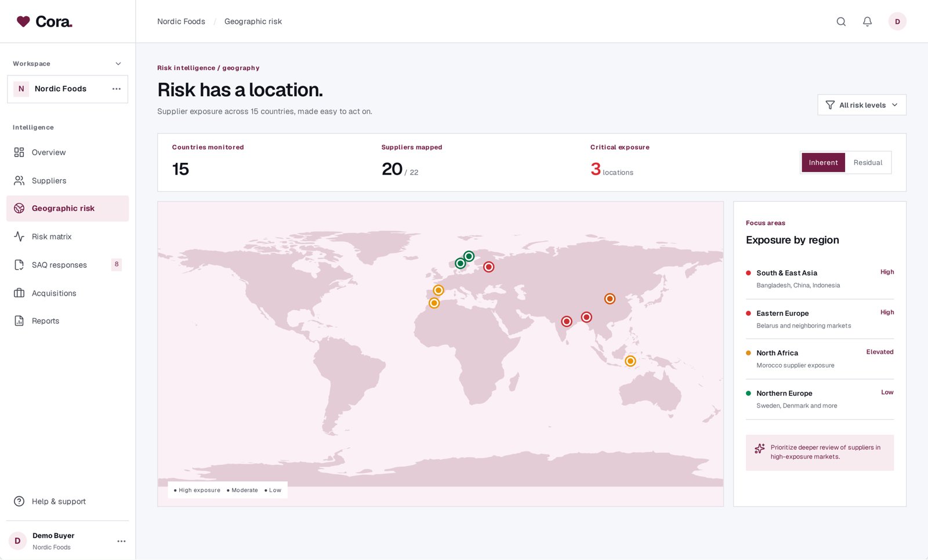Click the Risk matrix pulse icon
The width and height of the screenshot is (928, 560).
tap(19, 237)
